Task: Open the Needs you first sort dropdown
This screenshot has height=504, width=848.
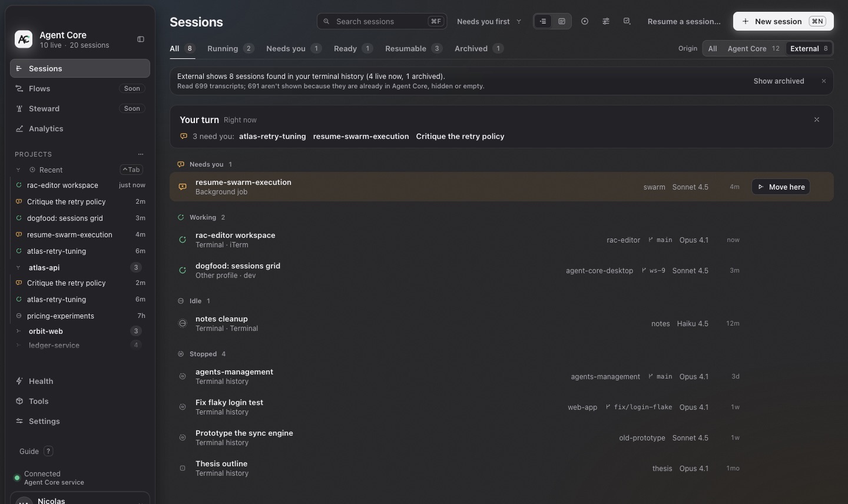Action: (x=489, y=21)
